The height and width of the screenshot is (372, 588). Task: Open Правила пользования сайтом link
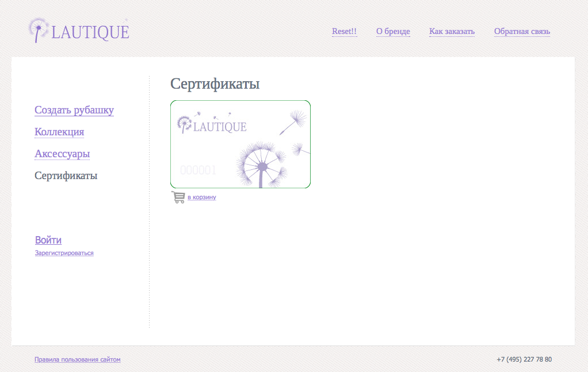pos(78,359)
